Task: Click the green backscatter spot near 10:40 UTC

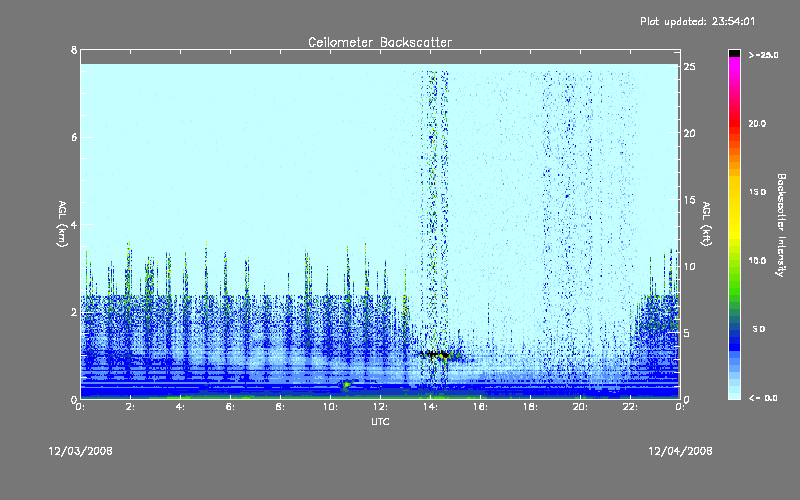Action: pos(347,384)
